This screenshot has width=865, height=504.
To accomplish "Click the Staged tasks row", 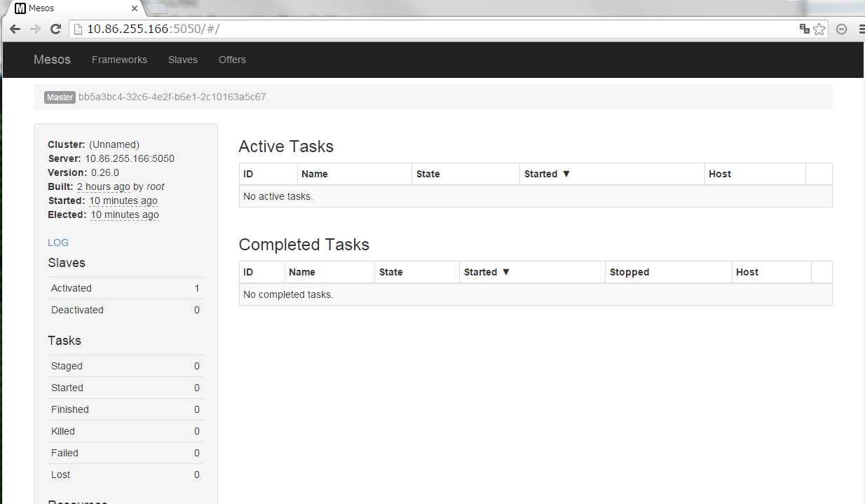I will [x=125, y=366].
